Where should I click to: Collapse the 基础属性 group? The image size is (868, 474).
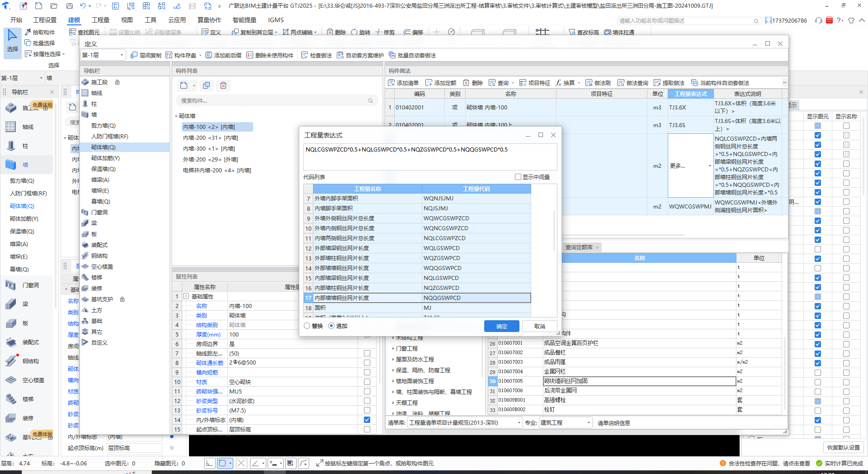(x=186, y=296)
